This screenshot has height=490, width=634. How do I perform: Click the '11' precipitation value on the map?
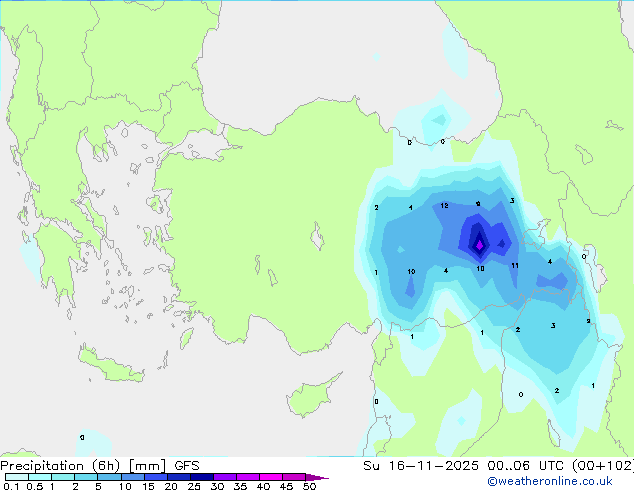pyautogui.click(x=515, y=266)
